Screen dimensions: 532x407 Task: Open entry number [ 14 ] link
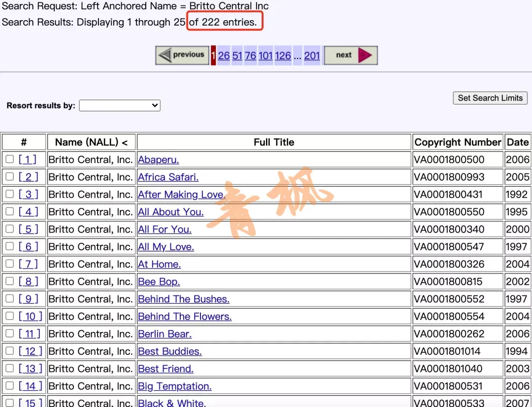click(x=31, y=386)
